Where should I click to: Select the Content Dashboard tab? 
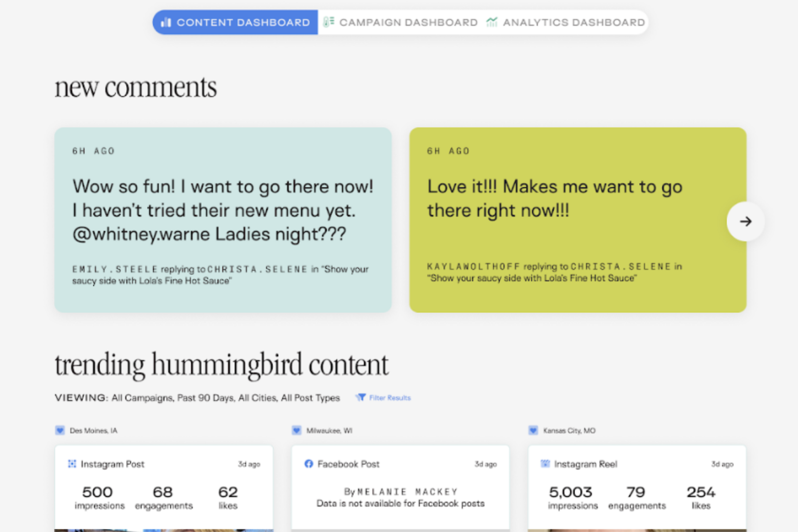243,22
